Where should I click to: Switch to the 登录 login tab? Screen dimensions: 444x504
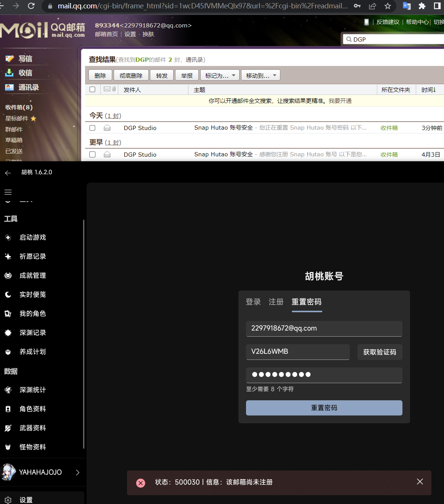[x=253, y=302]
